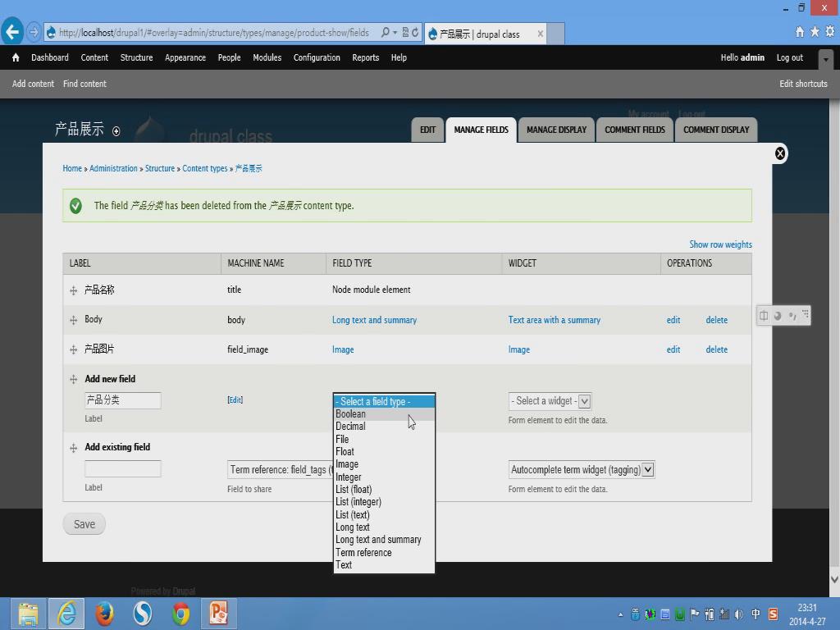Click the add shortcut plus icon beside 产品展示

tap(116, 130)
